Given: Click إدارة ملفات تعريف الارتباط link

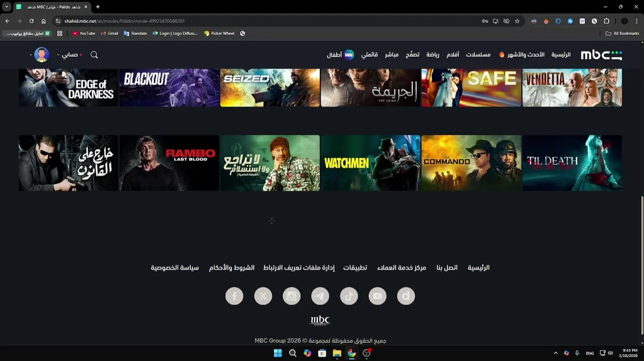Looking at the screenshot, I should pyautogui.click(x=299, y=268).
